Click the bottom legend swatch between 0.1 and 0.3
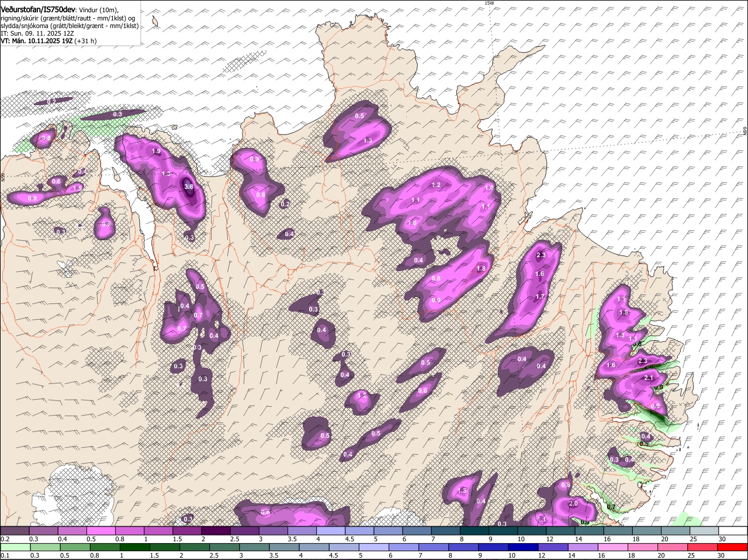This screenshot has width=748, height=560. pos(16,547)
